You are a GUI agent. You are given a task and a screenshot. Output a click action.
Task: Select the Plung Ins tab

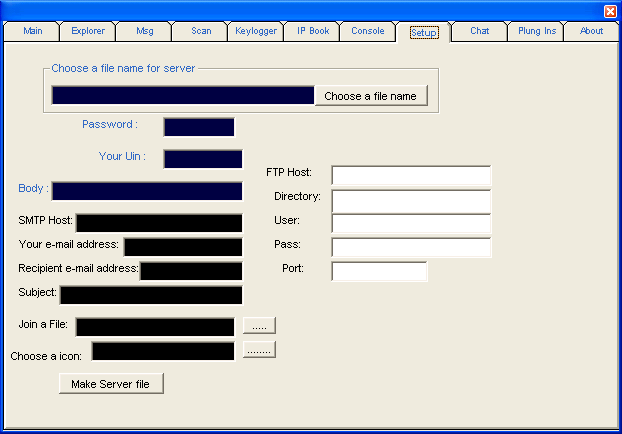tap(537, 31)
